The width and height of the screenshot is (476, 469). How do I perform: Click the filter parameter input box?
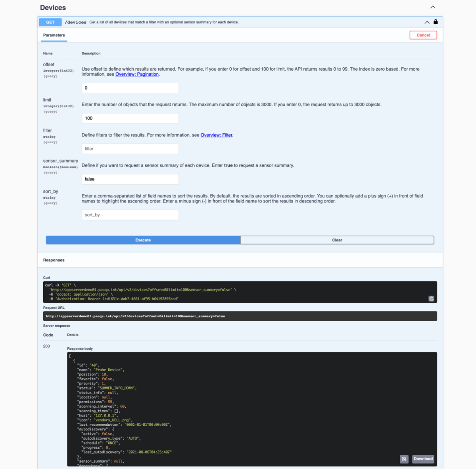pyautogui.click(x=130, y=149)
